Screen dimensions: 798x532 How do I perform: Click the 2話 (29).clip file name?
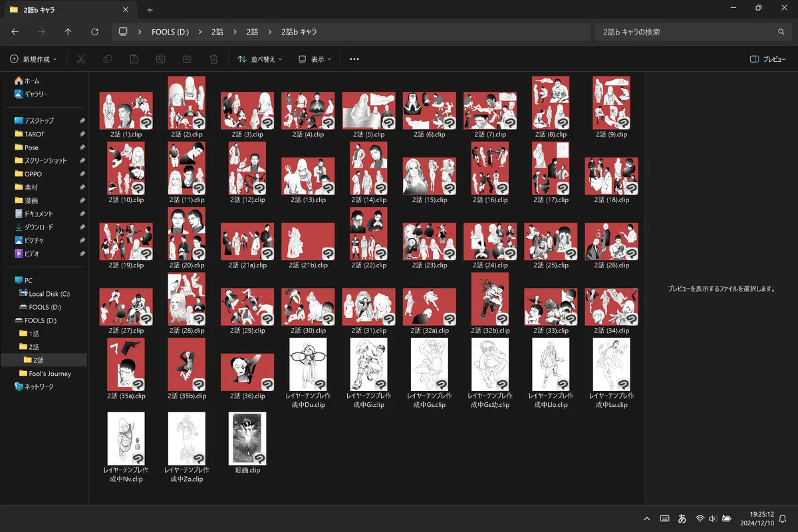pos(247,331)
